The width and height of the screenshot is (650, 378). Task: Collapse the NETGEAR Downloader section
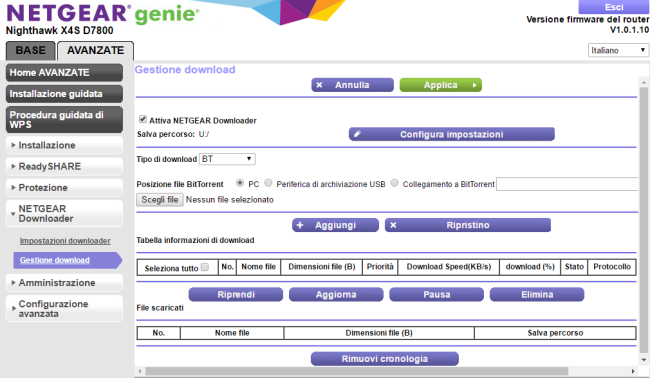click(64, 213)
